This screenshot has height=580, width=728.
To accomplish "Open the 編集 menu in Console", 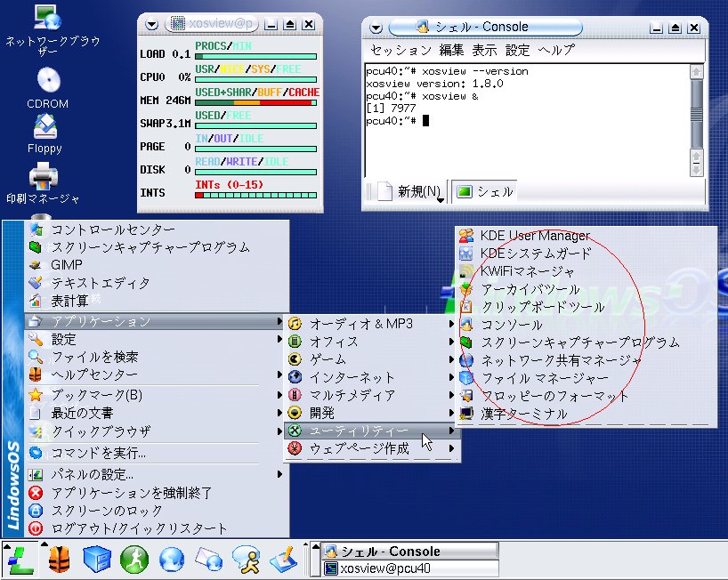I will tap(451, 50).
